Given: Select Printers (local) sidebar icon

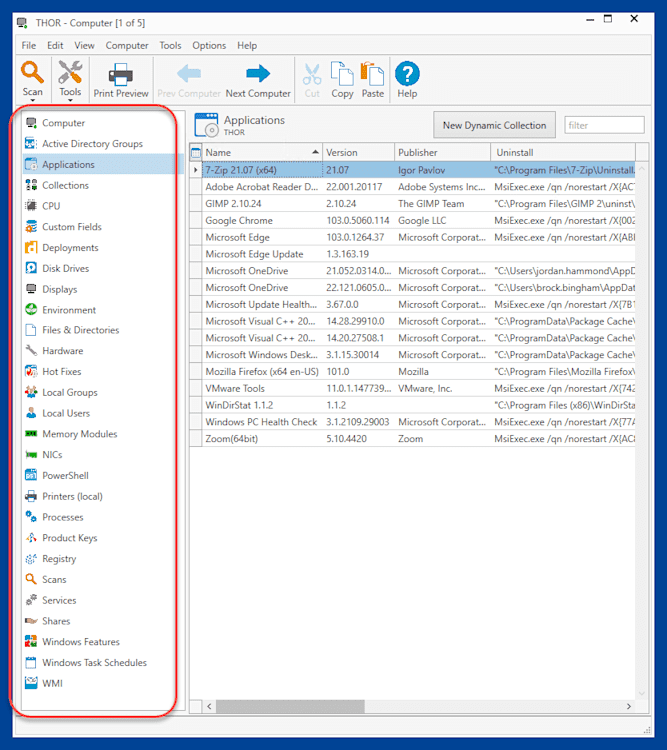Looking at the screenshot, I should tap(31, 496).
